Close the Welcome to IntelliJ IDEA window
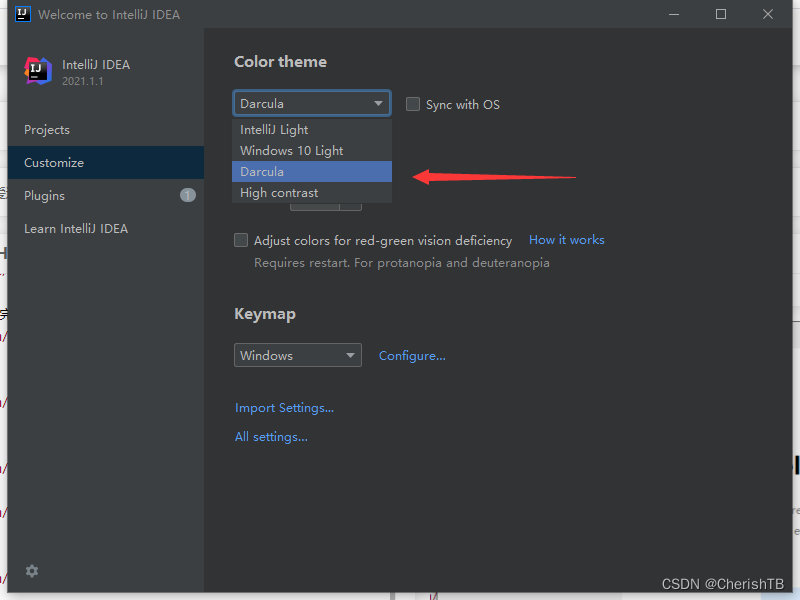The width and height of the screenshot is (800, 600). 768,14
